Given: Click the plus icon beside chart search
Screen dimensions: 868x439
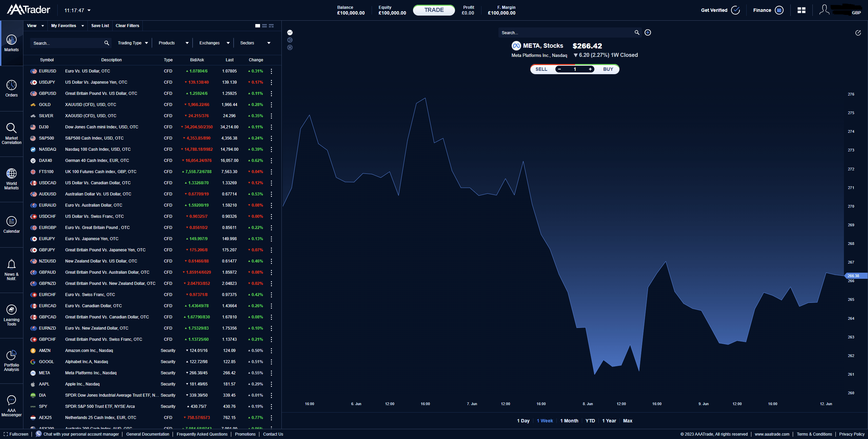Looking at the screenshot, I should point(648,33).
